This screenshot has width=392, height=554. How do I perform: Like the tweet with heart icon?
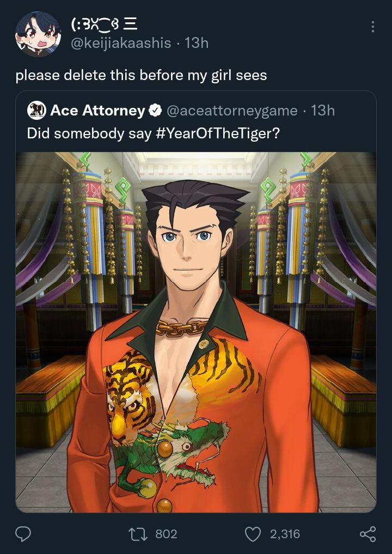tap(253, 534)
